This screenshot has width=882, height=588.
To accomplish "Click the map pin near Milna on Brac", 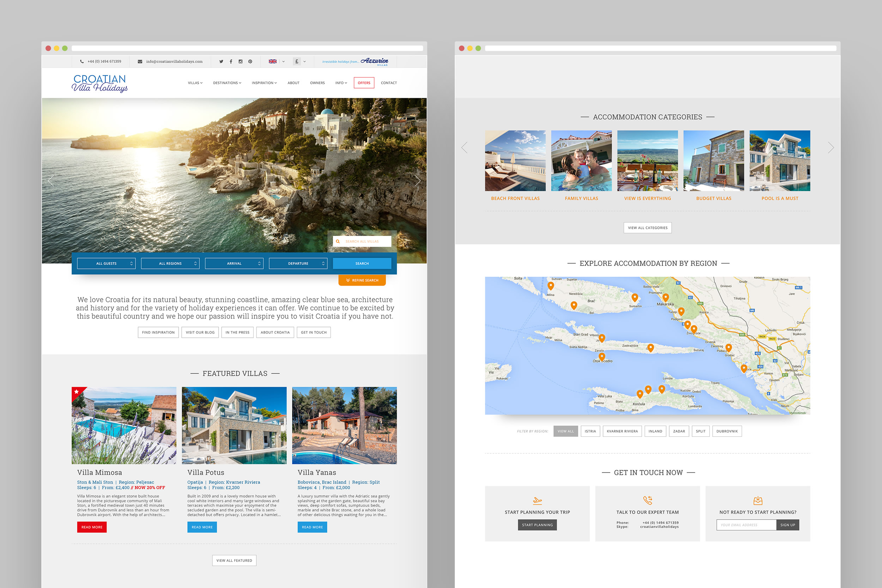I will point(551,286).
